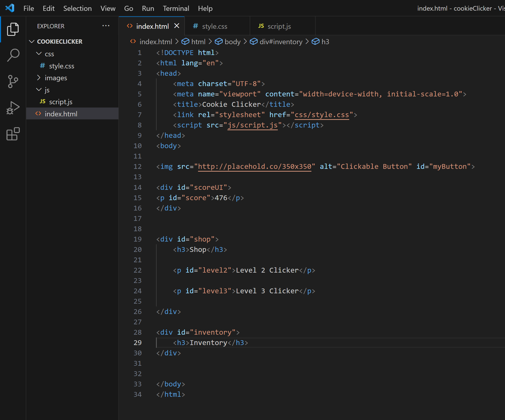Open the Source Control view icon
The image size is (505, 420).
click(x=13, y=82)
